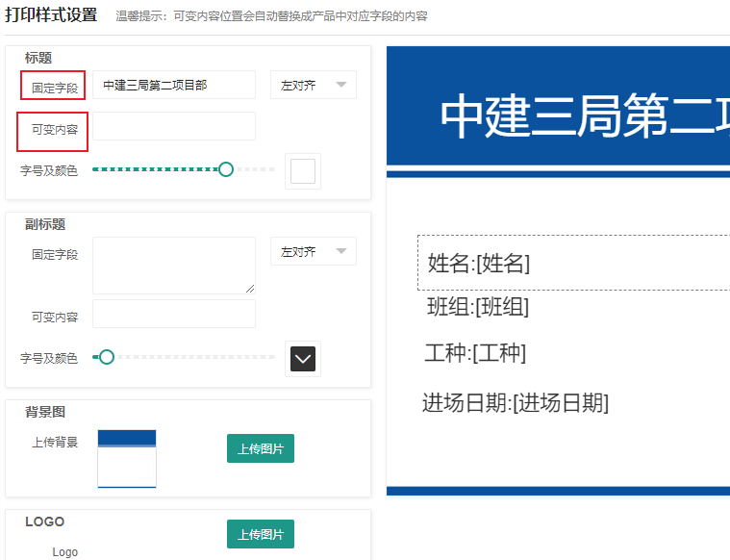Viewport: 730px width, 560px height.
Task: Select the 姓名:[姓名] field in preview
Action: [x=479, y=264]
